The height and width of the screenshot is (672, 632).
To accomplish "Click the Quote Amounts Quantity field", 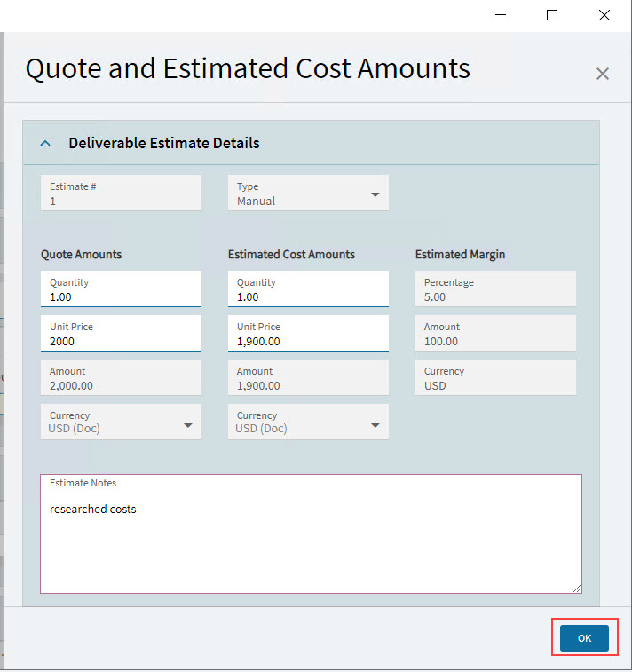I will click(121, 289).
